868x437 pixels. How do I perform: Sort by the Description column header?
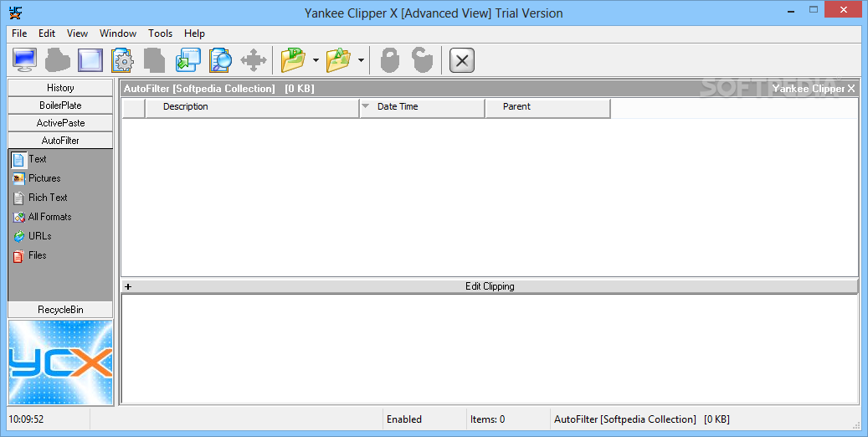tap(252, 108)
